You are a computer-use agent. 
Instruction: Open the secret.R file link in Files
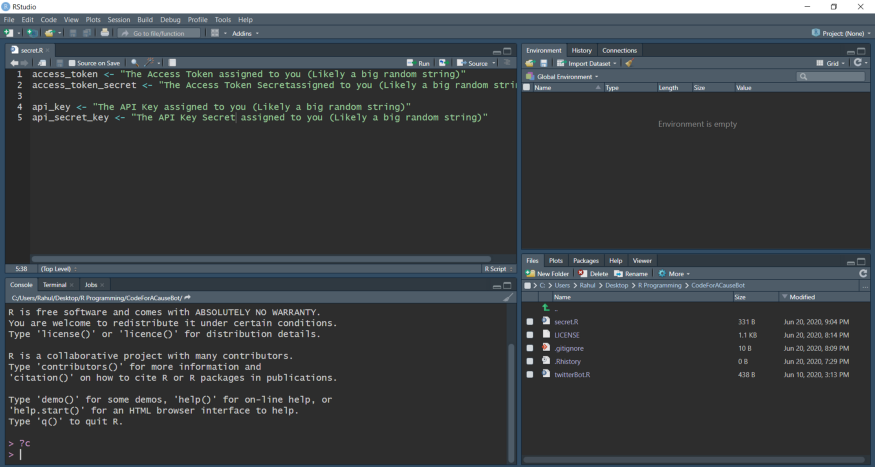[x=566, y=322]
